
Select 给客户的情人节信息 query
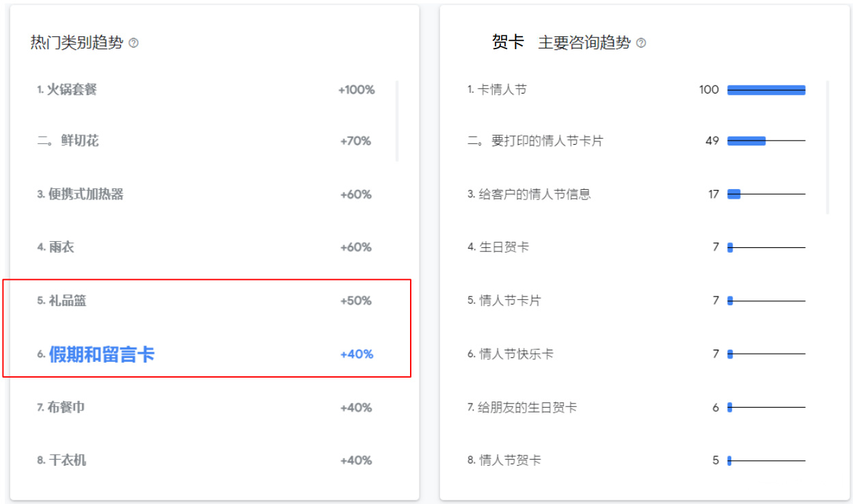pos(535,195)
